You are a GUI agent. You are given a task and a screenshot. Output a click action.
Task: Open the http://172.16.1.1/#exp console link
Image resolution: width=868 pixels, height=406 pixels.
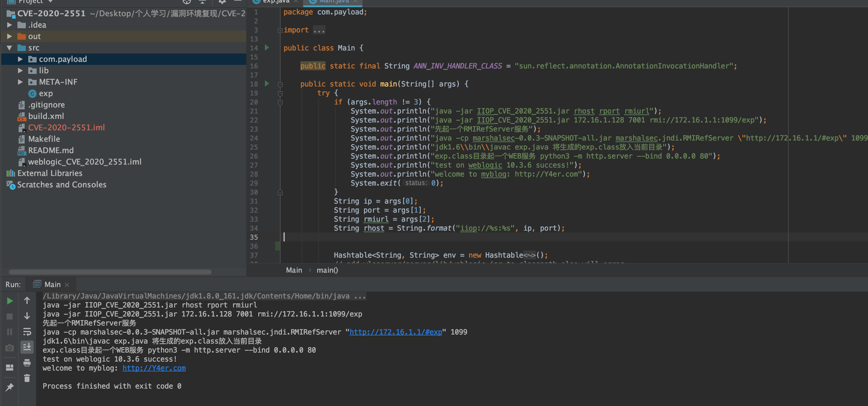[x=395, y=332]
